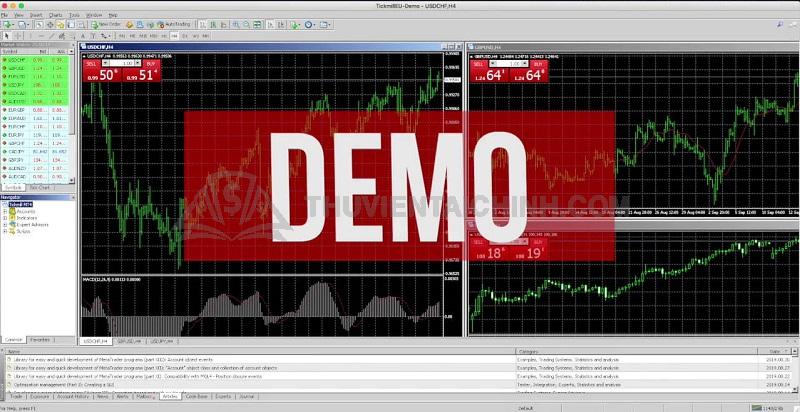Screen dimensions: 800x412
Task: Select the H4 timeframe button
Action: tap(174, 36)
